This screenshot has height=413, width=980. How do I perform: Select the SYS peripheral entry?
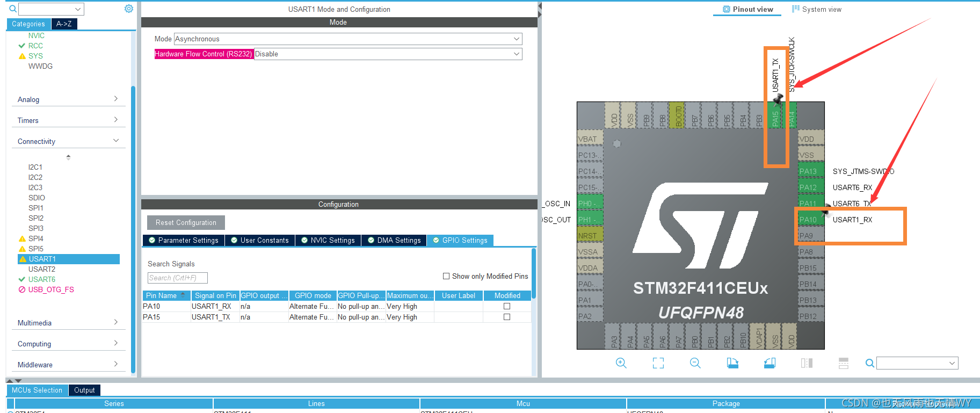pos(35,56)
